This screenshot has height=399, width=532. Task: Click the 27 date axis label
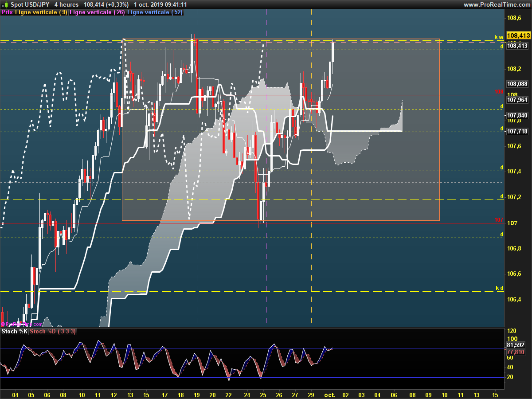[295, 395]
